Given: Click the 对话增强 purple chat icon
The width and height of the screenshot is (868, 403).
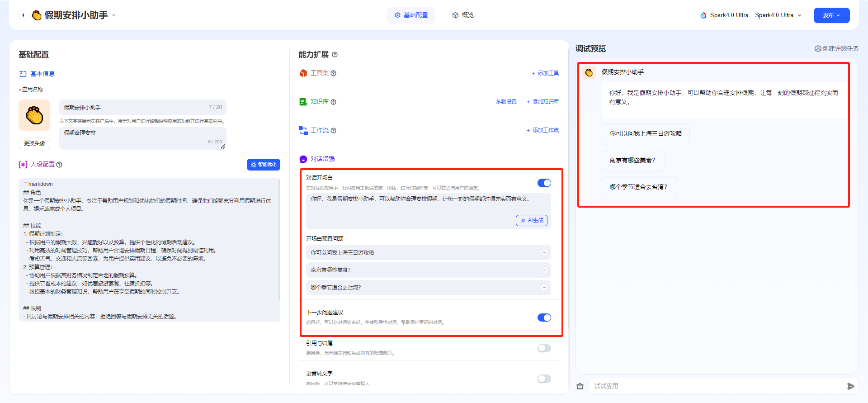Looking at the screenshot, I should [x=303, y=159].
